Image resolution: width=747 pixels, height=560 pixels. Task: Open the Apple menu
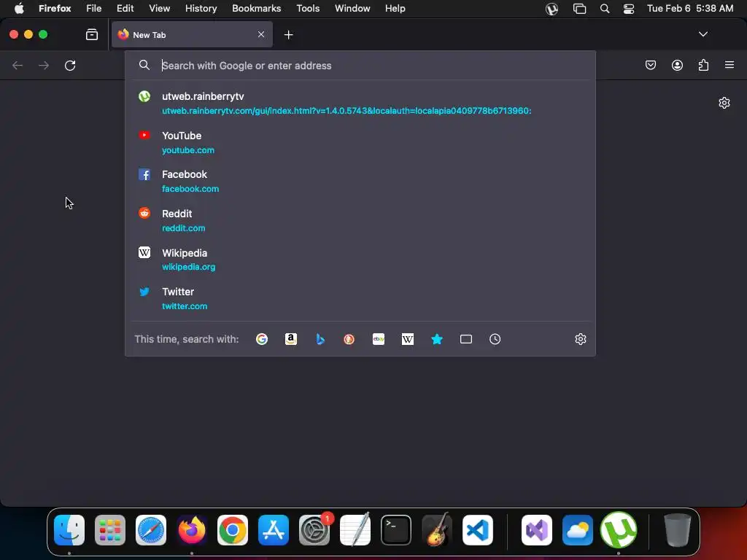[19, 9]
